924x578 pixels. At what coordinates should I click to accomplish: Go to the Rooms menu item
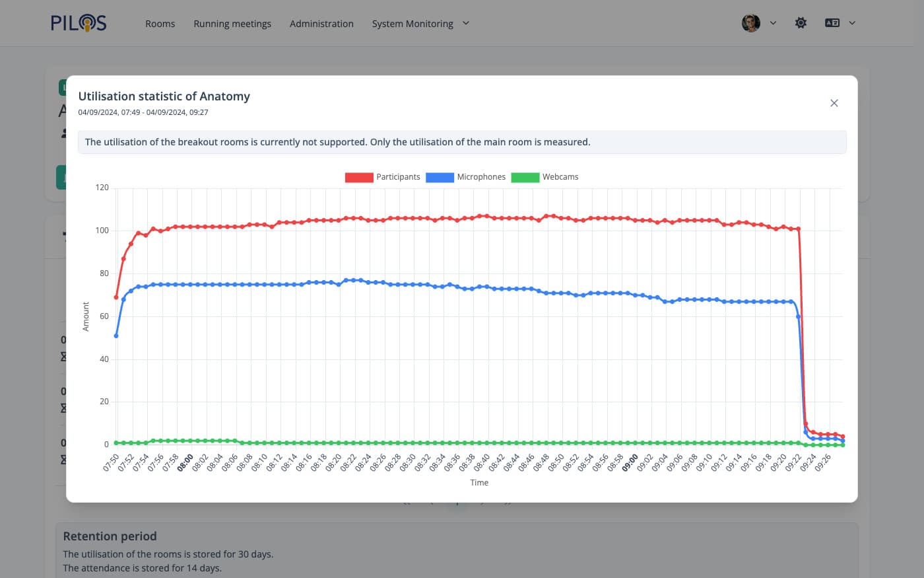[160, 24]
